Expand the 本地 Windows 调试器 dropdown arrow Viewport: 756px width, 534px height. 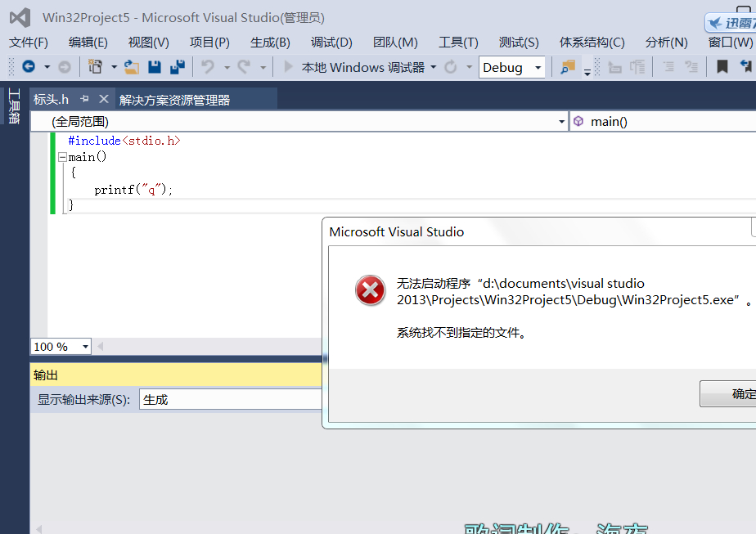tap(433, 67)
